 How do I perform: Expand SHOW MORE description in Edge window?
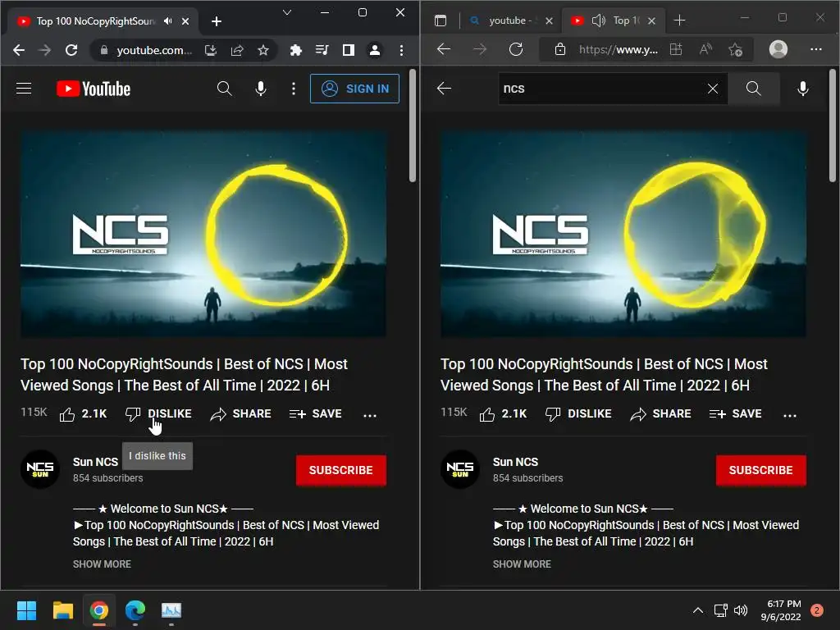(x=522, y=564)
